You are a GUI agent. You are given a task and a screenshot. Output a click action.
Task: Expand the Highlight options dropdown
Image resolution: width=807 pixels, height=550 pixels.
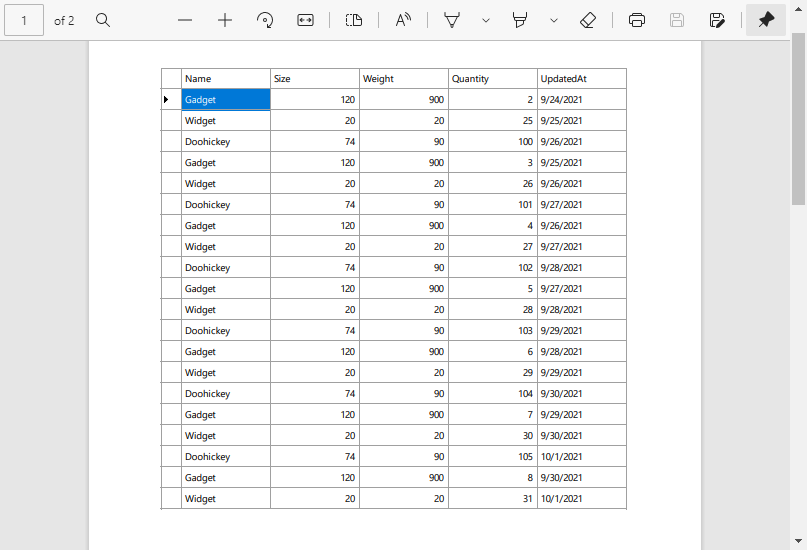point(554,20)
